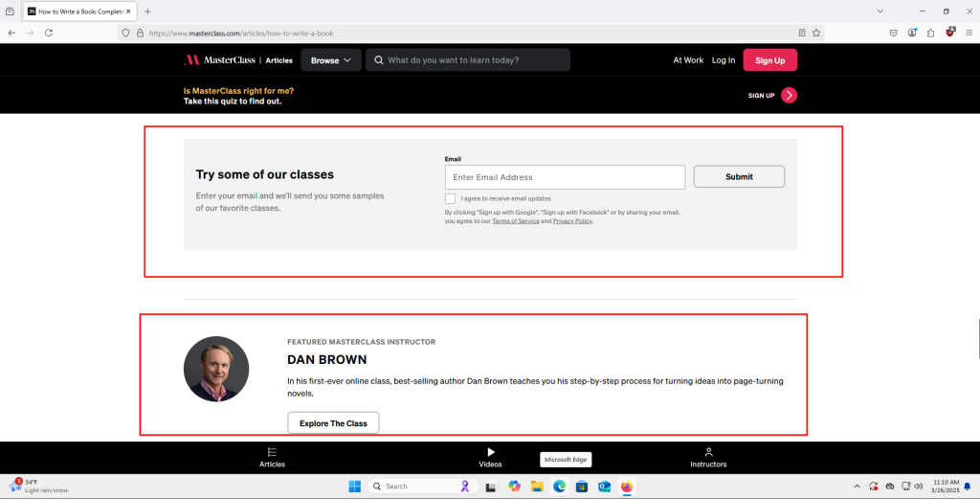Open File Explorer from the taskbar
980x499 pixels.
click(x=537, y=486)
